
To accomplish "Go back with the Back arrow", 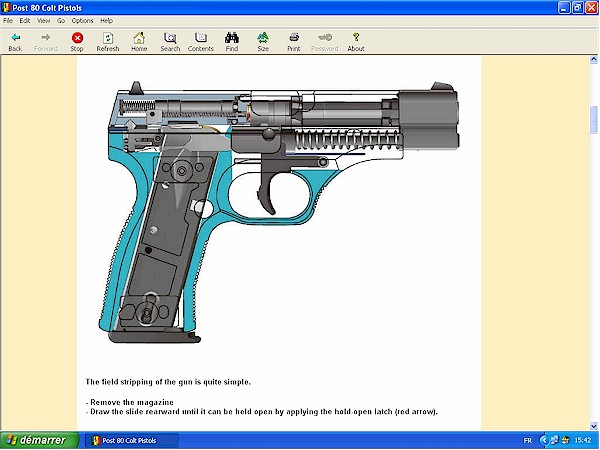I will (15, 41).
